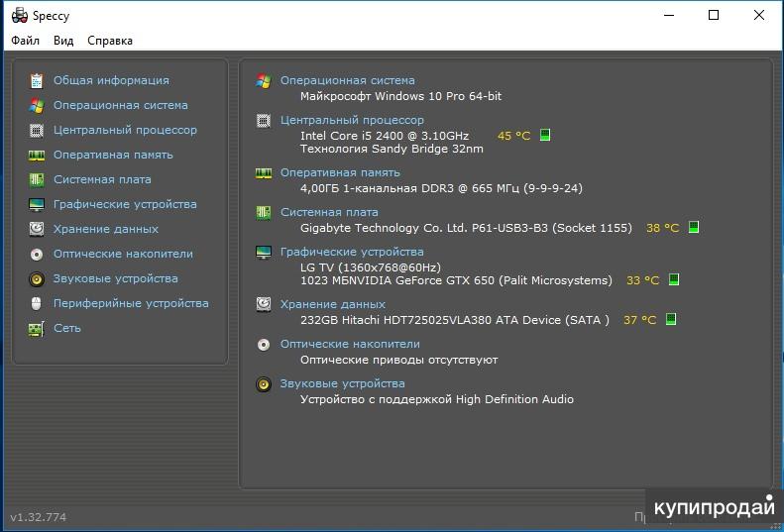Click the CPU chip icon in the sidebar
This screenshot has width=784, height=532.
[37, 130]
